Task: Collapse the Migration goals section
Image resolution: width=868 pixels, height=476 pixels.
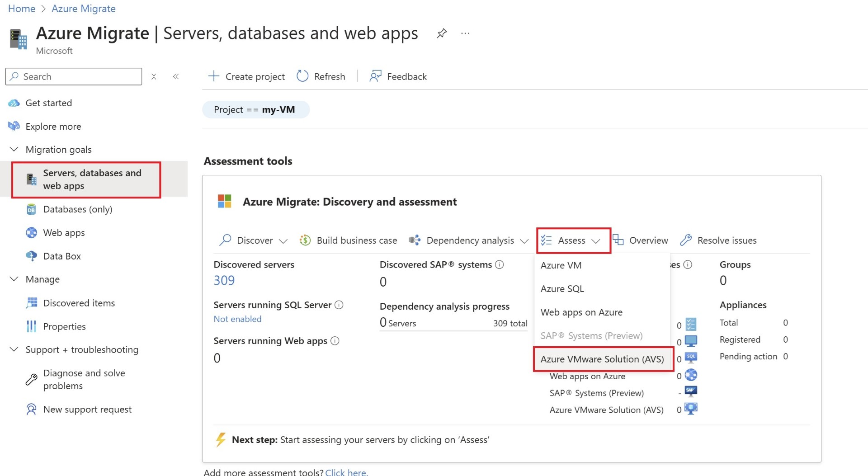Action: [x=14, y=149]
